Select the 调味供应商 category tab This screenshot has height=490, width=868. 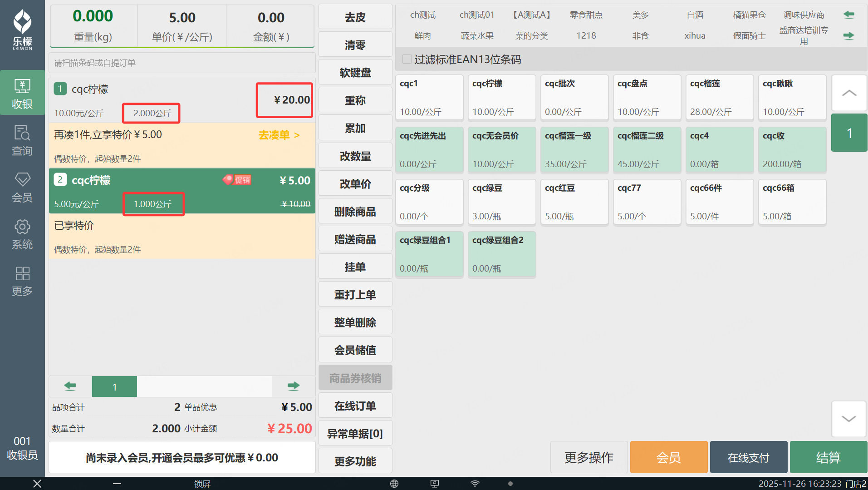point(804,15)
